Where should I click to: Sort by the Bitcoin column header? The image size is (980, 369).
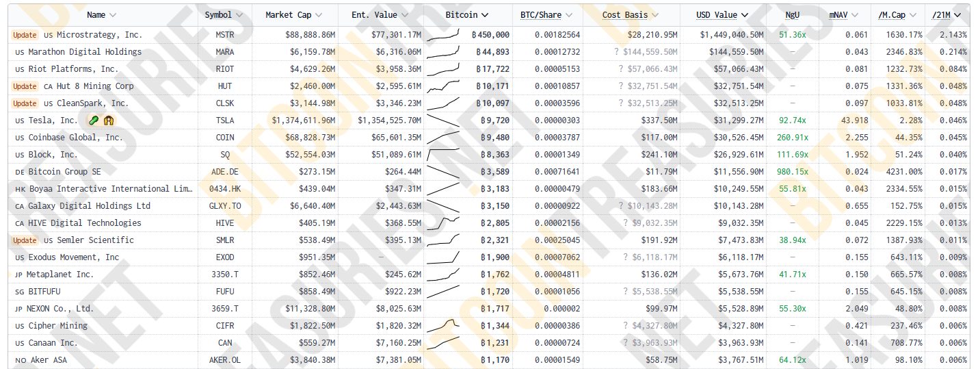466,14
